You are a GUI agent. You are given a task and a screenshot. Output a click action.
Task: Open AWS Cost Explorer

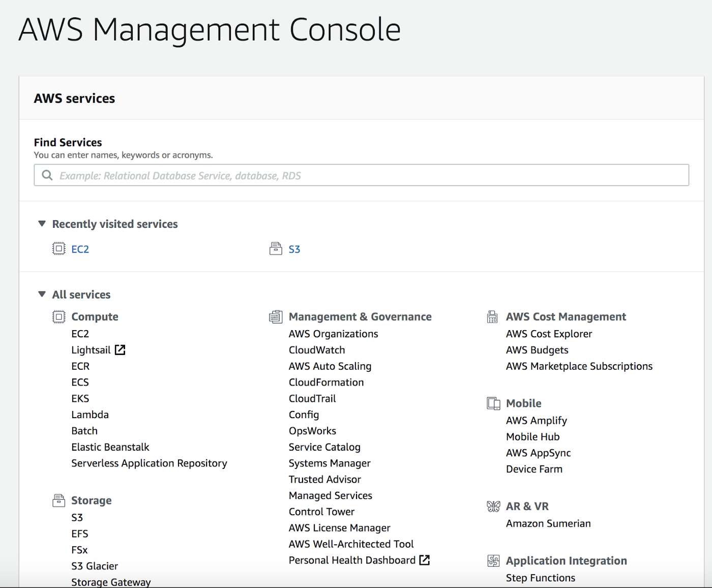pos(549,334)
